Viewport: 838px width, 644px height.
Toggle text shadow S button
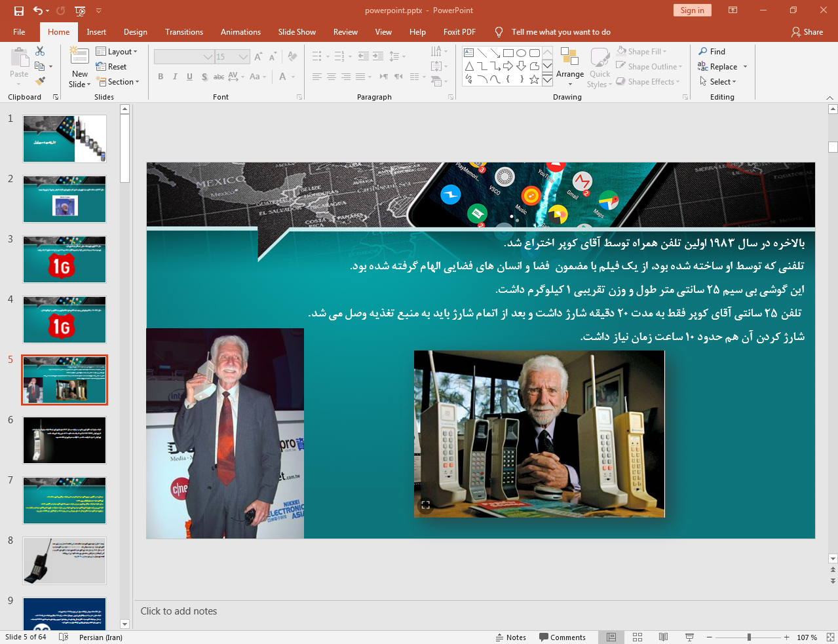[x=204, y=77]
